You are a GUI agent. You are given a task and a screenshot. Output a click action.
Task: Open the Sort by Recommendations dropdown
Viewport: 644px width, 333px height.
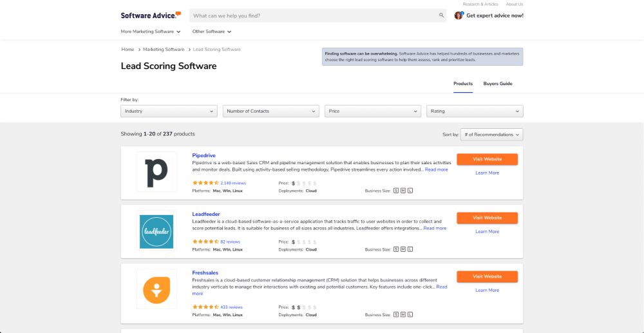click(491, 135)
